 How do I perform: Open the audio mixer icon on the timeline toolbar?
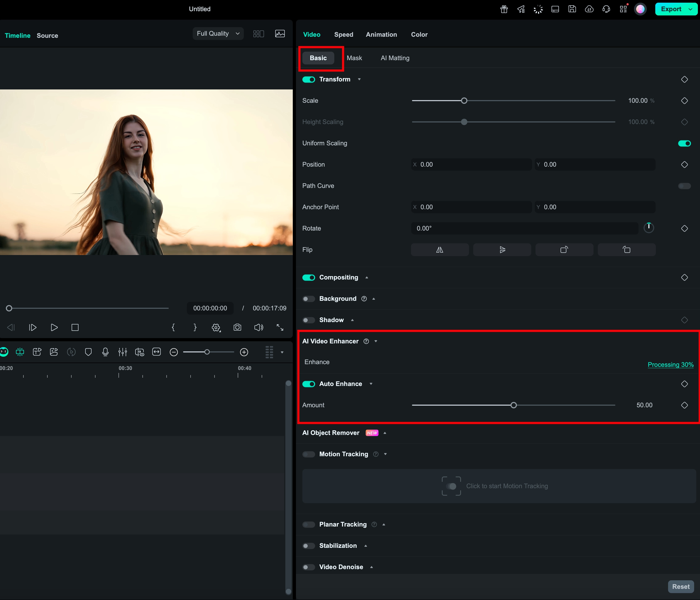[x=123, y=352]
